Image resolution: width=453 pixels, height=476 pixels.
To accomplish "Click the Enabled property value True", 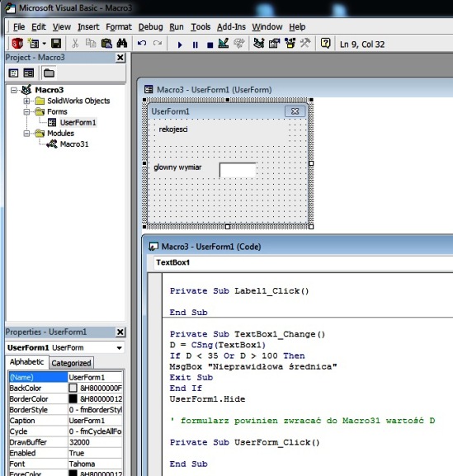I will 96,453.
